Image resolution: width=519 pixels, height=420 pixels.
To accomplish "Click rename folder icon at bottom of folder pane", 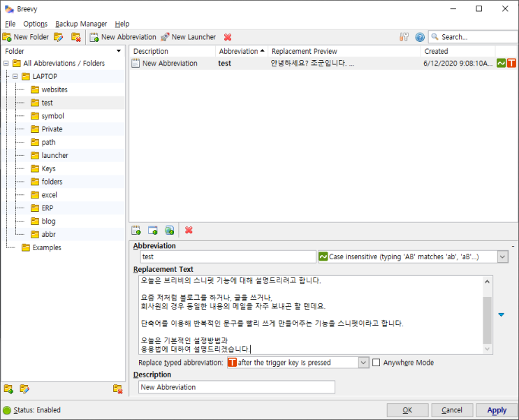I will pos(24,389).
